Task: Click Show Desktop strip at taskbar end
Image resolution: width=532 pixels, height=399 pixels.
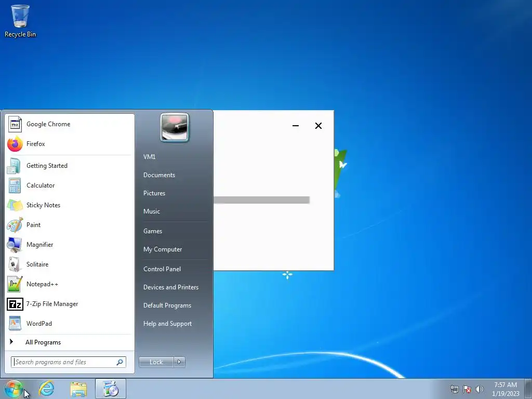Action: click(x=528, y=389)
